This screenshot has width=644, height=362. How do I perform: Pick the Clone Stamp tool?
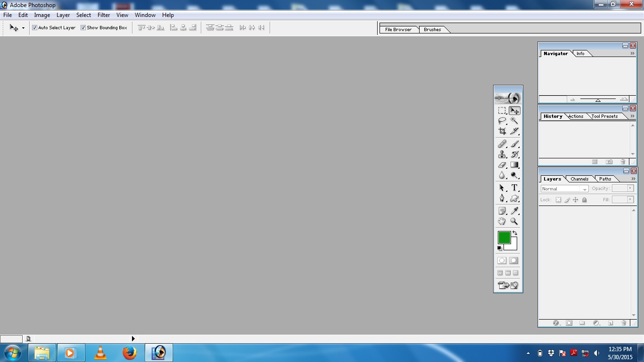coord(502,154)
